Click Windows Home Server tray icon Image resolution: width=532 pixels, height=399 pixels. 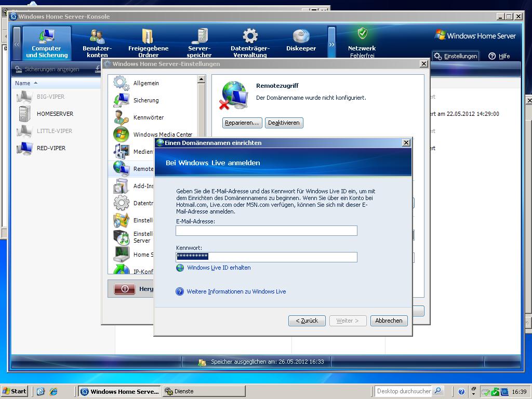(x=495, y=392)
